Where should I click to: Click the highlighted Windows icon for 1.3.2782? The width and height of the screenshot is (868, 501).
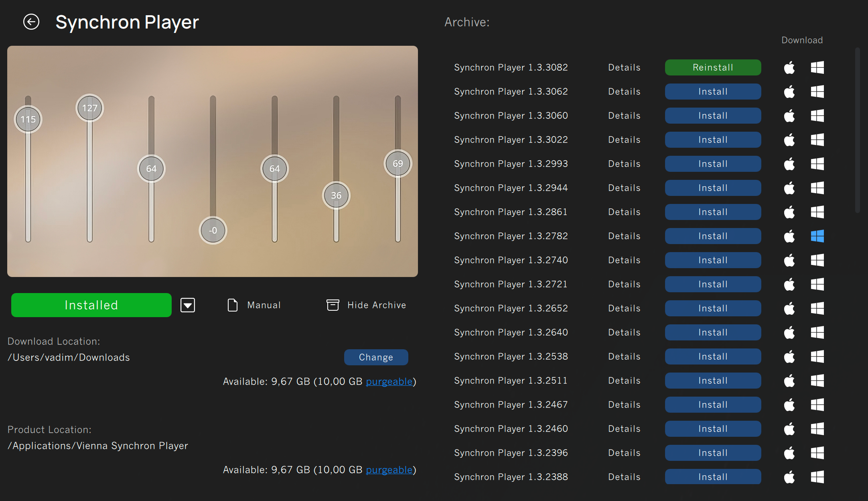tap(817, 236)
